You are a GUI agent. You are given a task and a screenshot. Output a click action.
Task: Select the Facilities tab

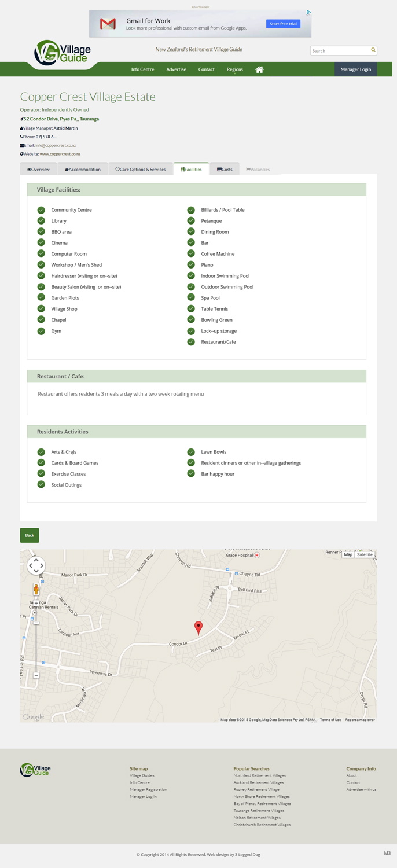click(x=191, y=169)
